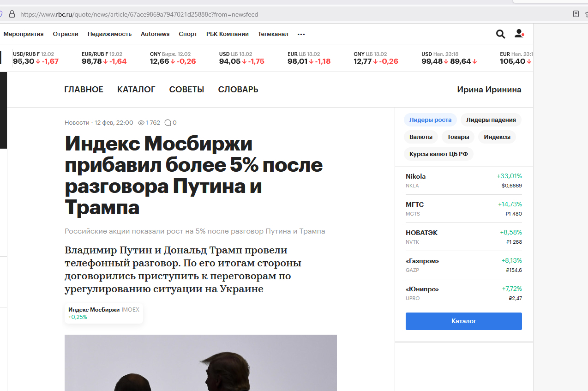Viewport: 588px width, 391px height.
Task: Open «Юнипро» UPRO stock row
Action: click(x=464, y=293)
